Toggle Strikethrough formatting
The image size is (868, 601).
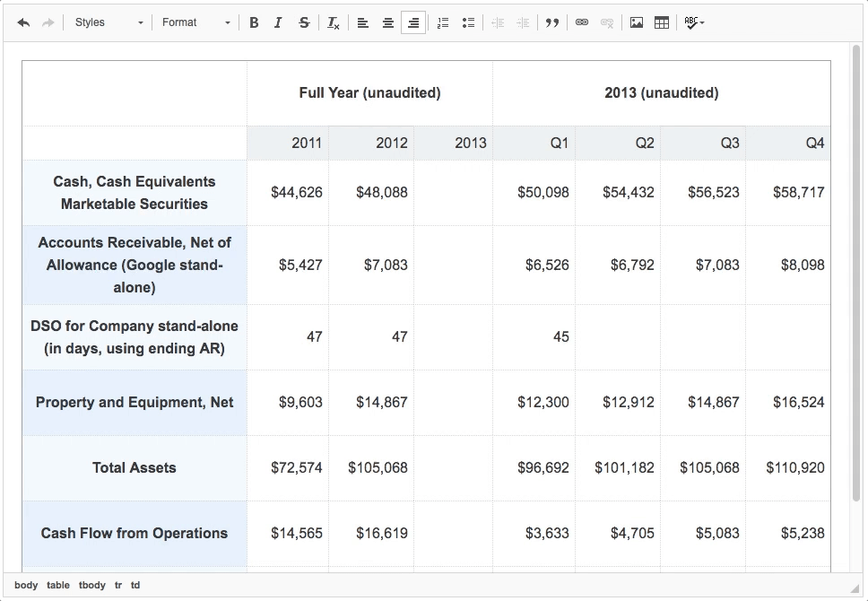304,22
